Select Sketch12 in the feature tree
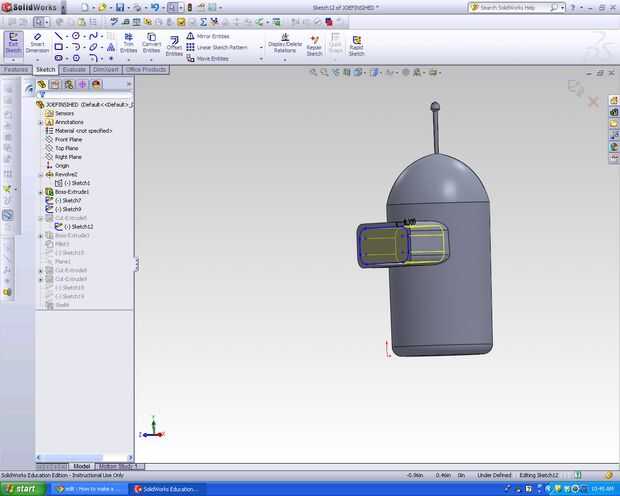 click(x=78, y=227)
